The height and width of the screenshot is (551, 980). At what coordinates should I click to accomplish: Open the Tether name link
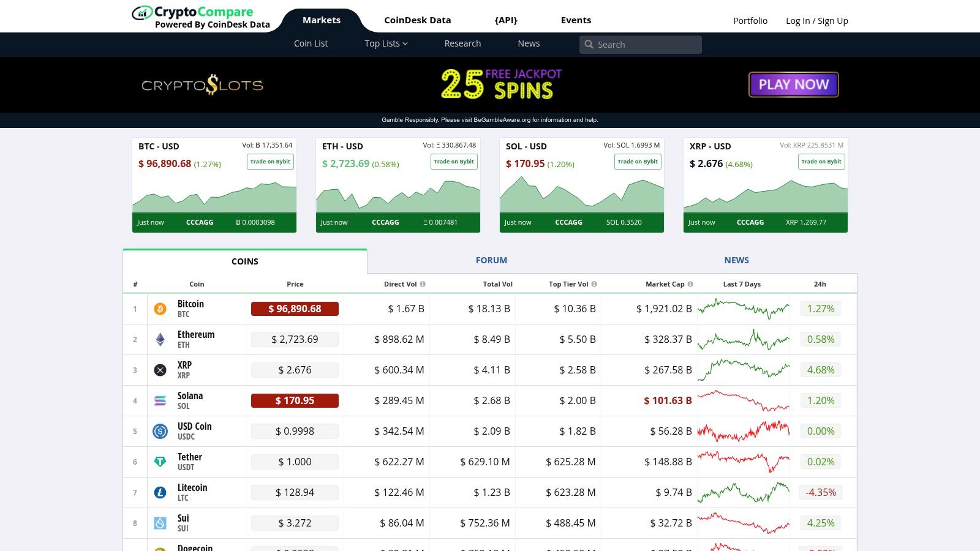190,457
